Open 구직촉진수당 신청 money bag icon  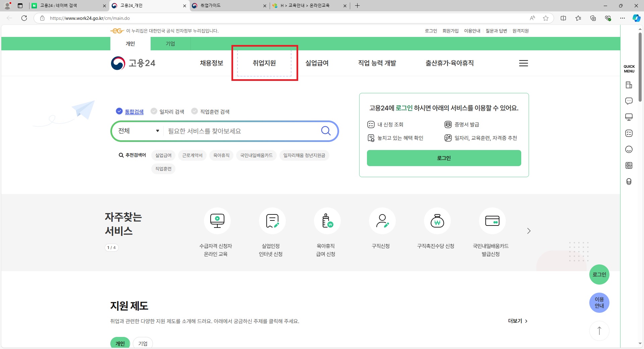point(437,221)
